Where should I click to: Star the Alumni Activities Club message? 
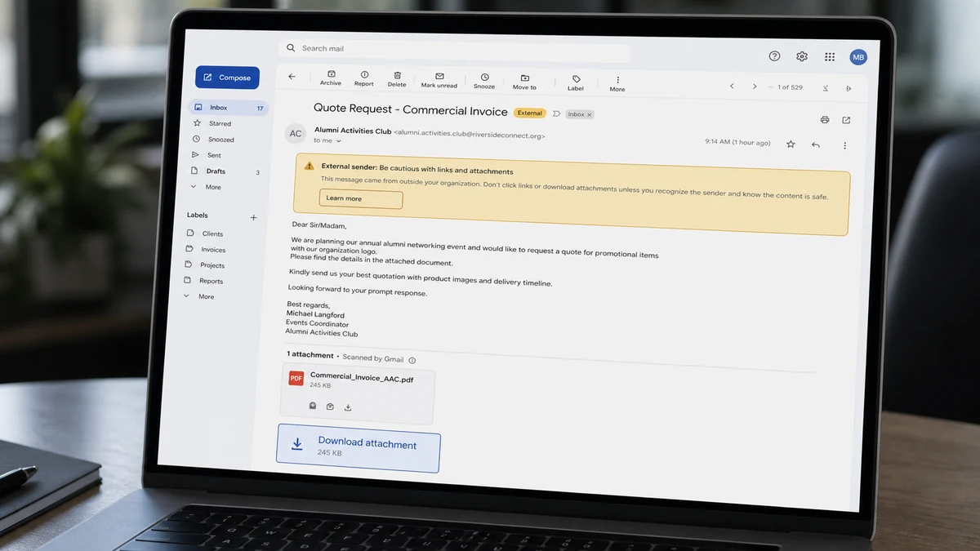[791, 144]
